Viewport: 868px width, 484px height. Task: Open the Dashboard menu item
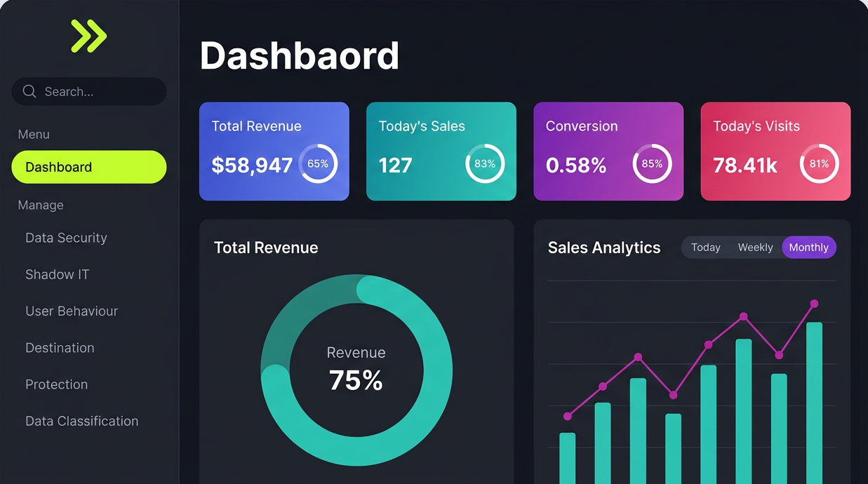(88, 167)
